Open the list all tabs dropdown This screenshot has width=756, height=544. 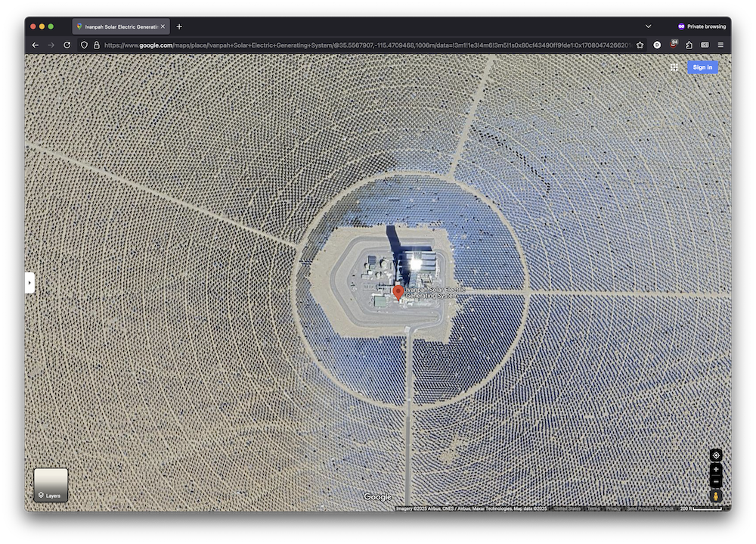coord(648,26)
